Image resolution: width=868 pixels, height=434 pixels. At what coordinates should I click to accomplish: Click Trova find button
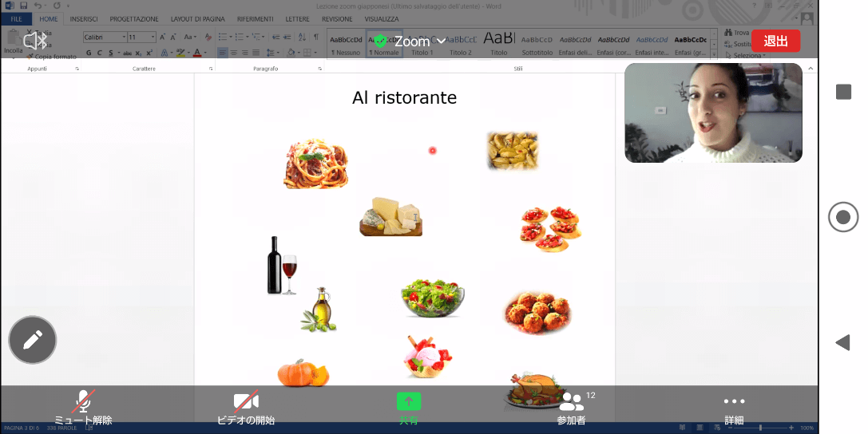(x=737, y=33)
